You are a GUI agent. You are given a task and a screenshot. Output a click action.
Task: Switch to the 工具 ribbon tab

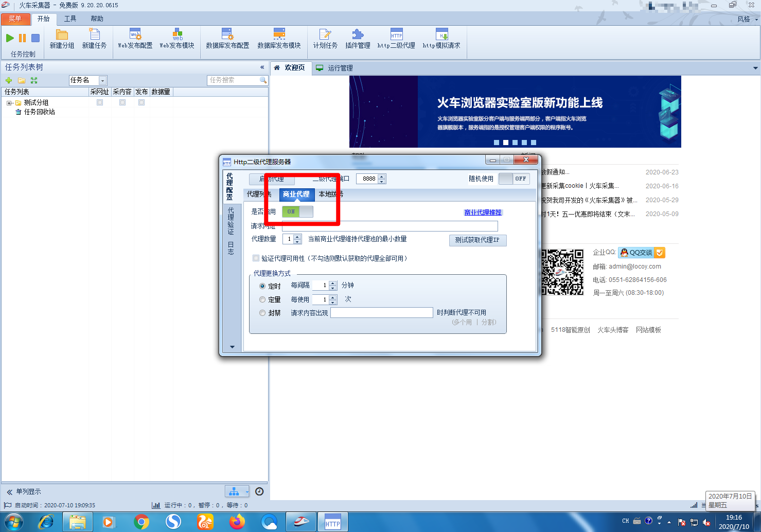click(x=70, y=19)
